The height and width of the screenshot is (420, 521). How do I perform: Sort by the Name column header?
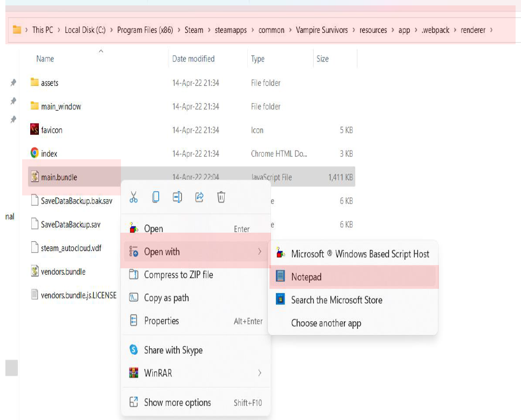45,59
